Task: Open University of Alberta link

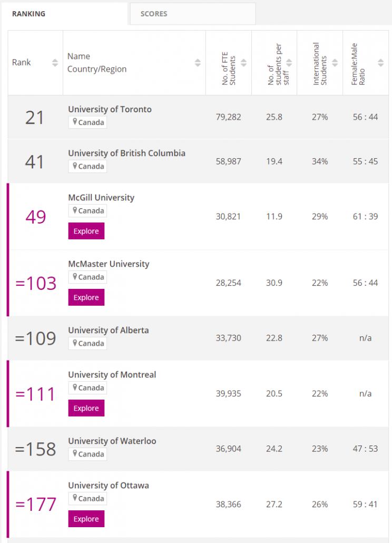Action: [109, 330]
